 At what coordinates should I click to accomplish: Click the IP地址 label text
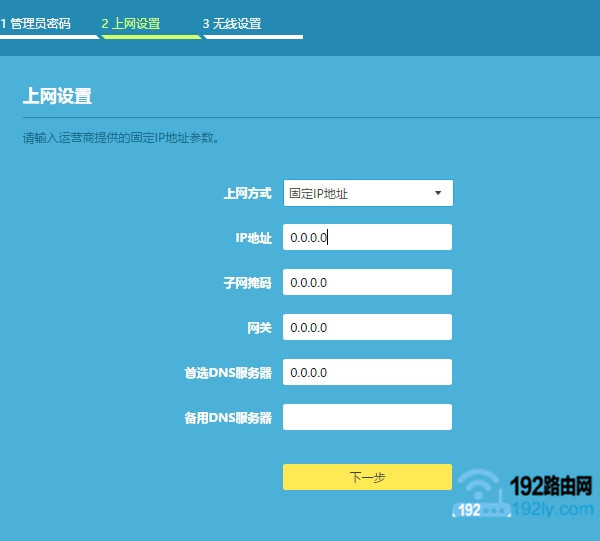pyautogui.click(x=252, y=238)
